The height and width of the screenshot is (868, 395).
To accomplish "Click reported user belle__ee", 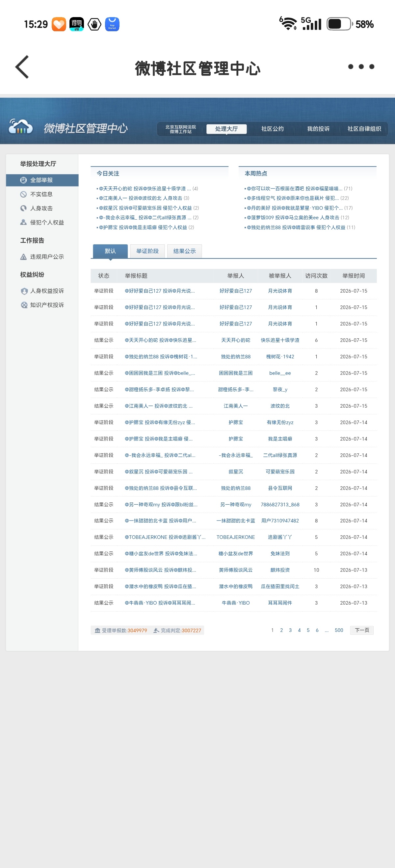I will (x=280, y=373).
